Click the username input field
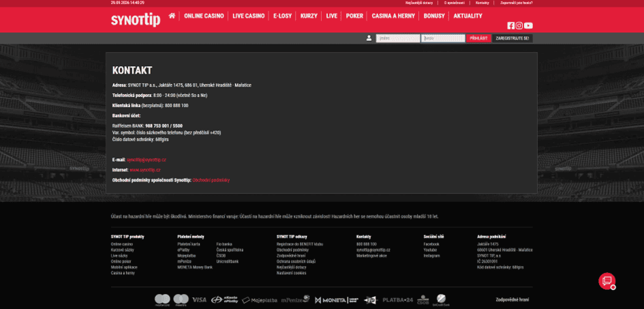 pos(398,38)
